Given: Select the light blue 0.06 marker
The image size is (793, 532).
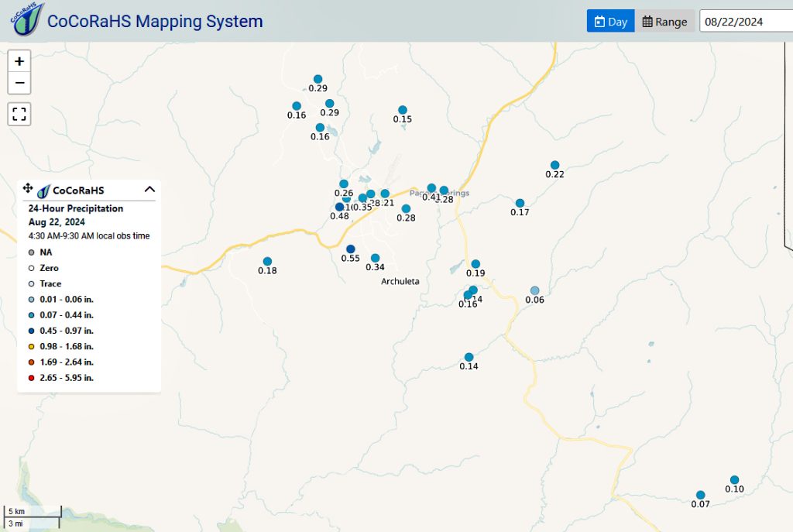Looking at the screenshot, I should (534, 290).
